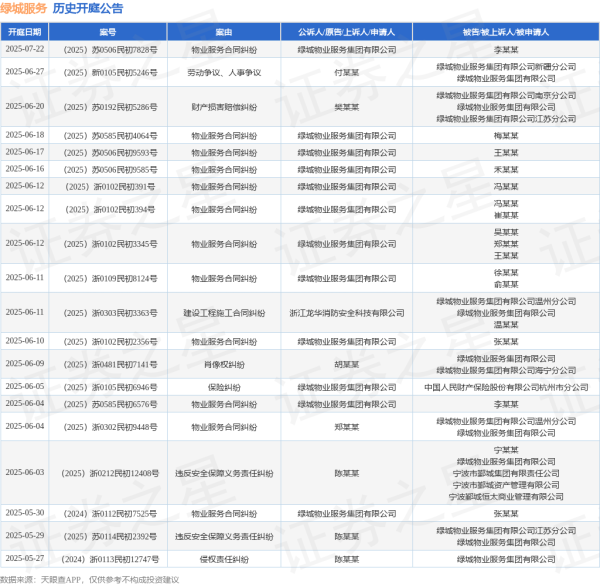This screenshot has height=585, width=600.
Task: Click cause cell 财产损害赔偿纠纷
Action: tap(224, 107)
